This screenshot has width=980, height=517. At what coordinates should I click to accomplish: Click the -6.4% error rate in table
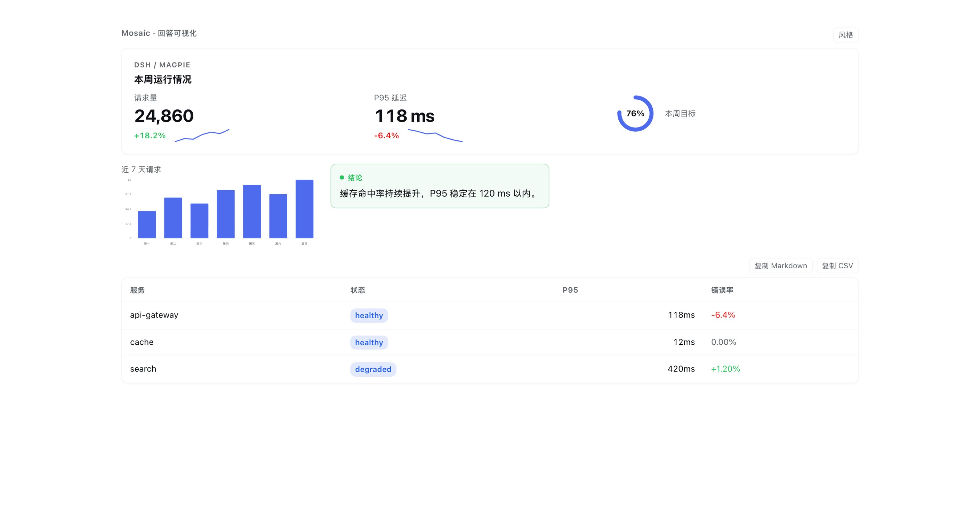point(723,315)
